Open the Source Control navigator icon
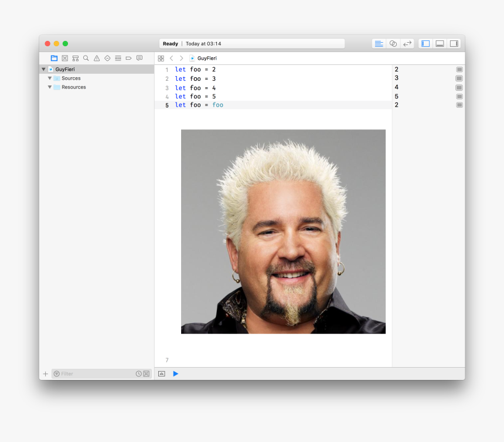The height and width of the screenshot is (442, 504). tap(65, 58)
